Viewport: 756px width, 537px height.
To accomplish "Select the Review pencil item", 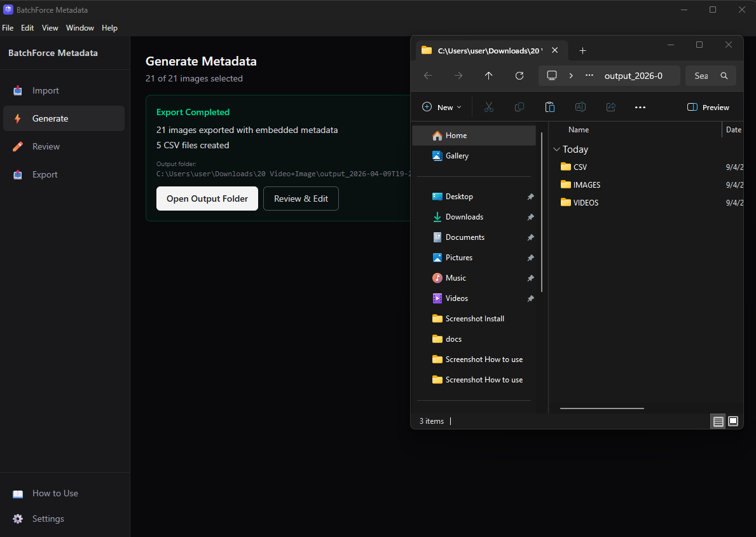I will [46, 146].
